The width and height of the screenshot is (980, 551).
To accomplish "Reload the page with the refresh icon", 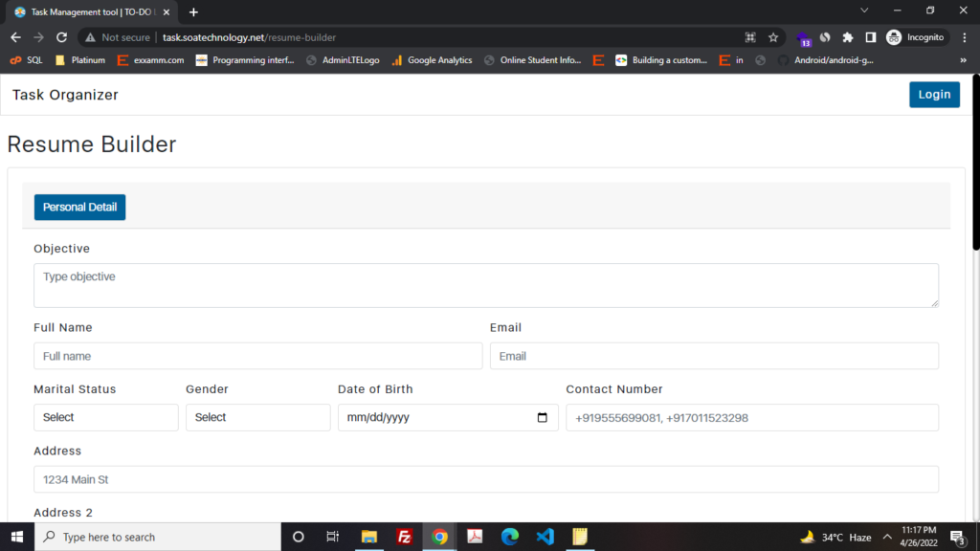I will (x=62, y=37).
